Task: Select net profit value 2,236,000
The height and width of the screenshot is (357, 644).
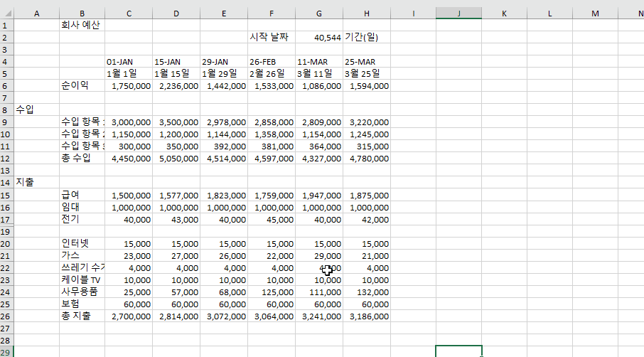Action: (176, 86)
